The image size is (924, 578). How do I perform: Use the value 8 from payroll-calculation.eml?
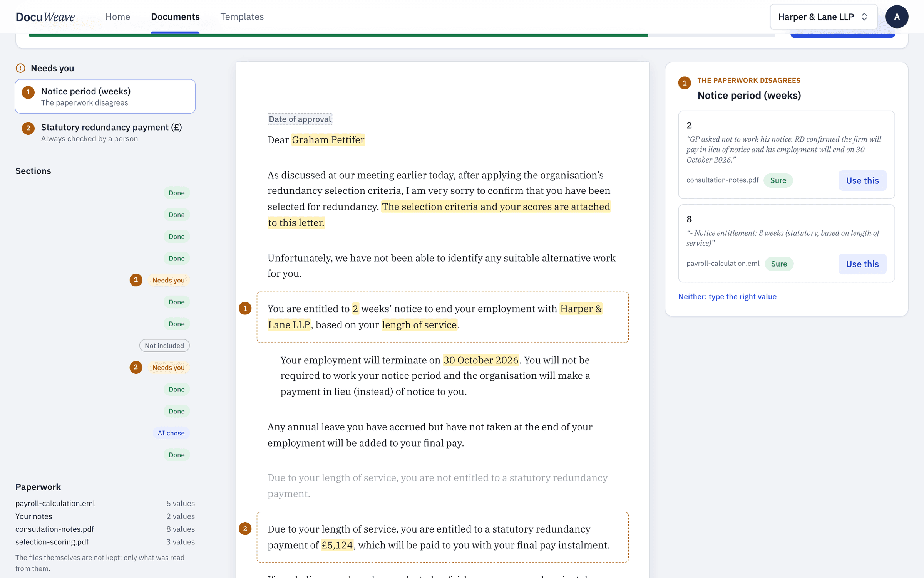[x=862, y=264]
